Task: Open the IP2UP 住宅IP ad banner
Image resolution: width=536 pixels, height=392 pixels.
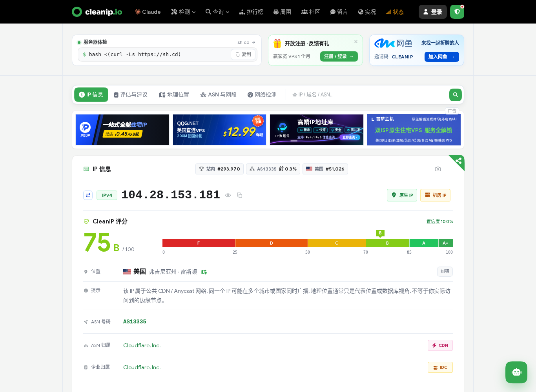Action: tap(122, 130)
